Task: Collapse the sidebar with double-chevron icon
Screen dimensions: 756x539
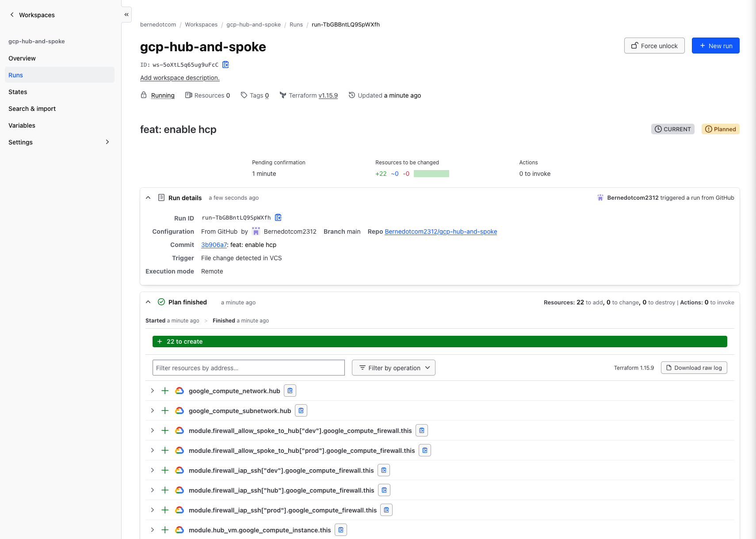Action: 126,15
